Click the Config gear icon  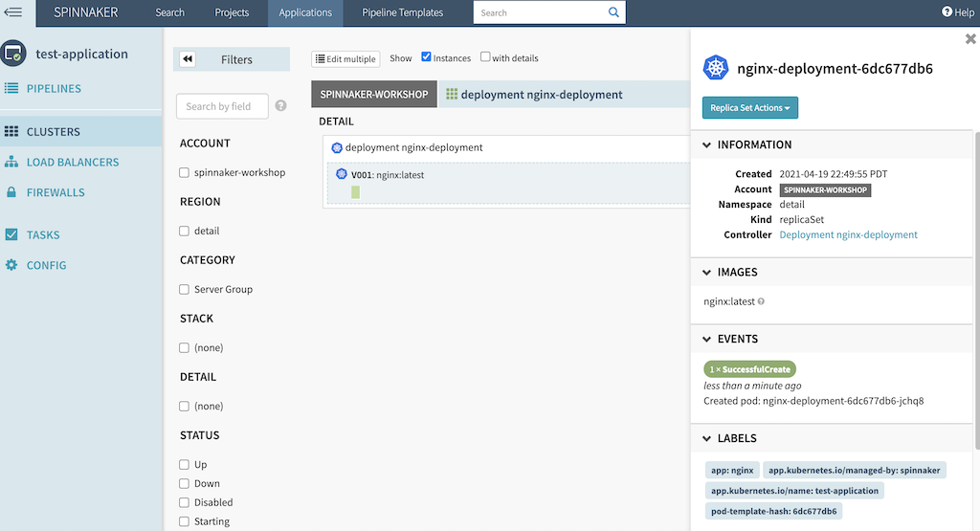(11, 265)
